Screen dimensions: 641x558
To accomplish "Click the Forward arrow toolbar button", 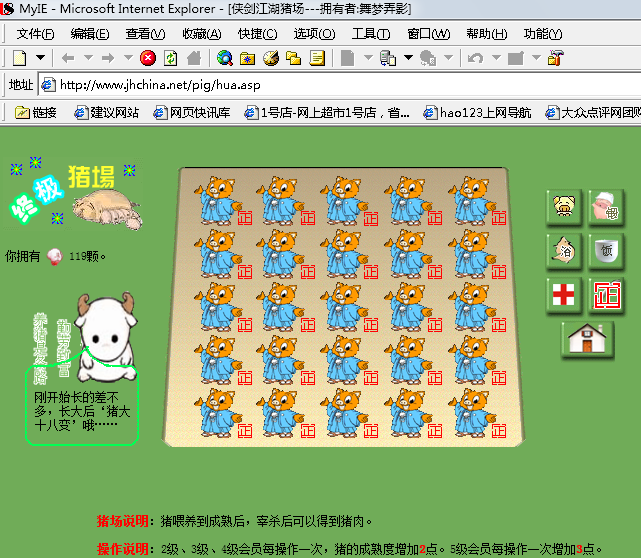I will click(108, 58).
